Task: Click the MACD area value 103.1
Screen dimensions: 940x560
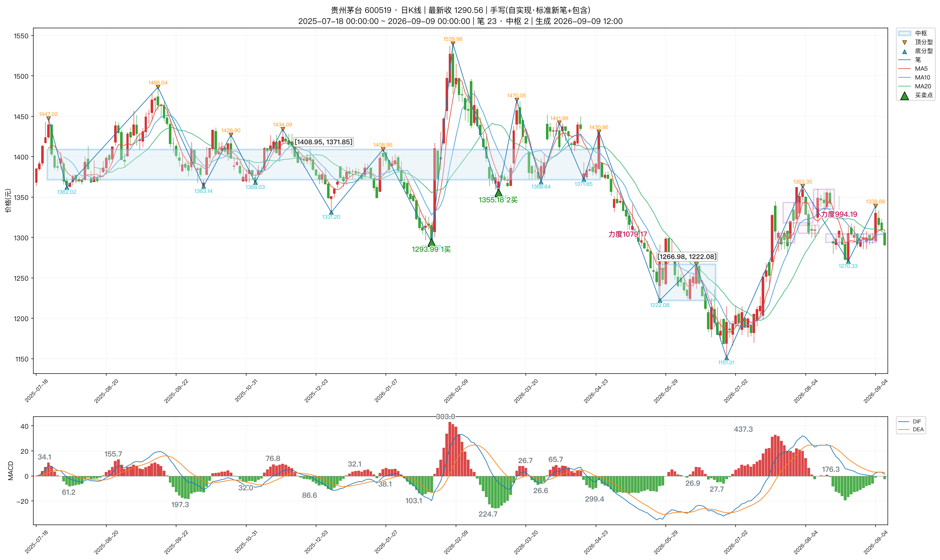Action: (x=414, y=501)
